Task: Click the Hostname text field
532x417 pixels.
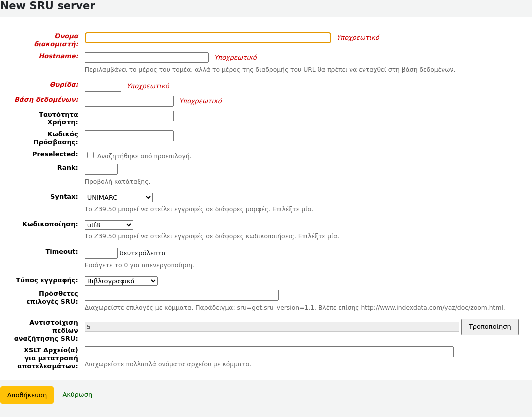Action: click(x=146, y=58)
